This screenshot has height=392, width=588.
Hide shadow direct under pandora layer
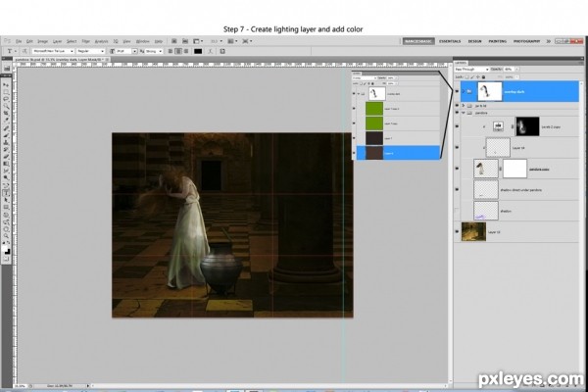pos(457,189)
